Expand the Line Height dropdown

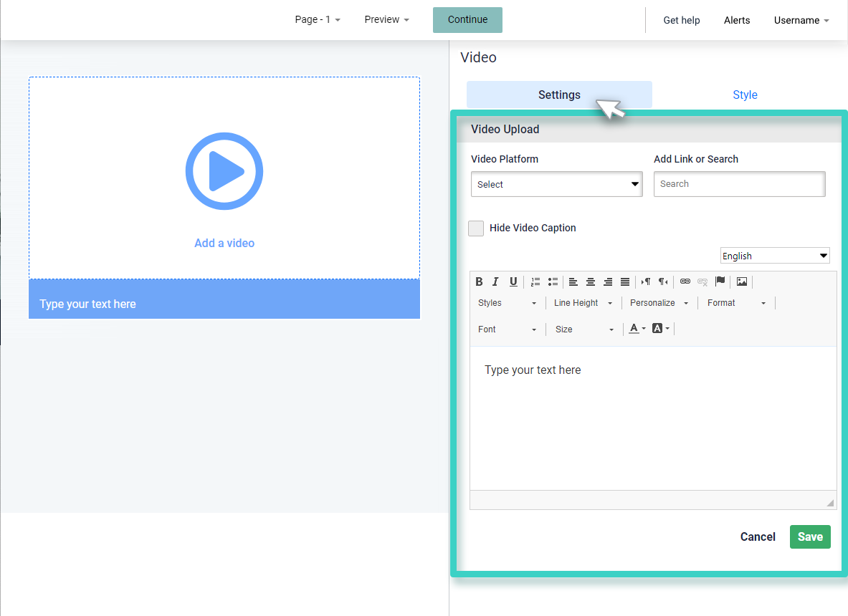pos(583,303)
